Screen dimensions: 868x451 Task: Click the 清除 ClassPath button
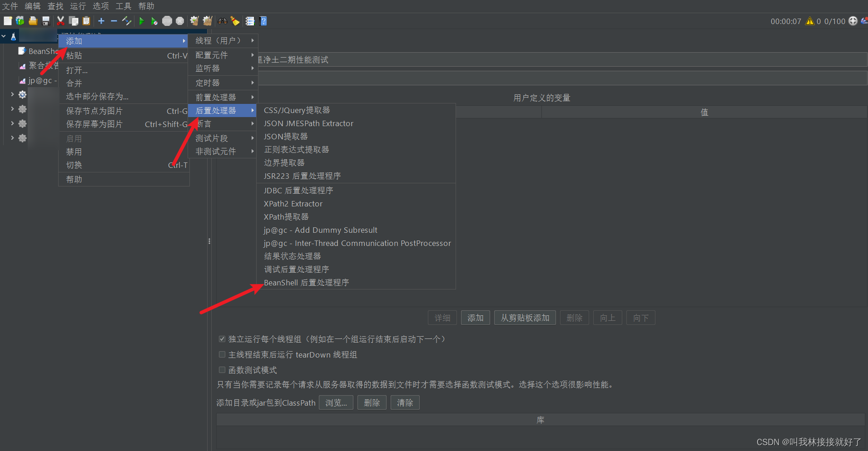[x=405, y=402]
